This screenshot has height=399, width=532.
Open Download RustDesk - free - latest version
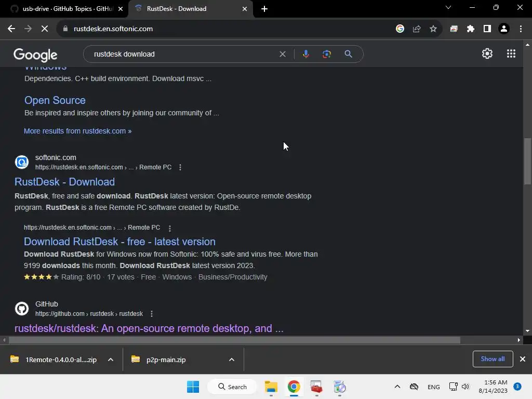click(x=119, y=242)
